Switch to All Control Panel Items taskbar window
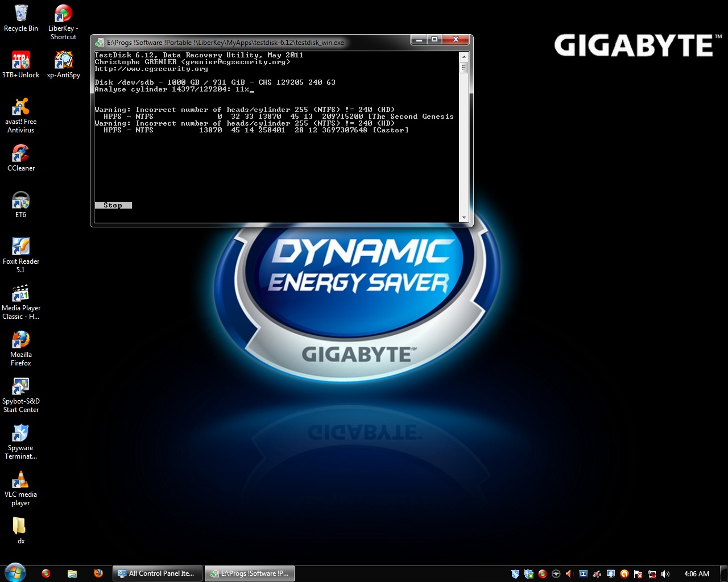 [158, 573]
